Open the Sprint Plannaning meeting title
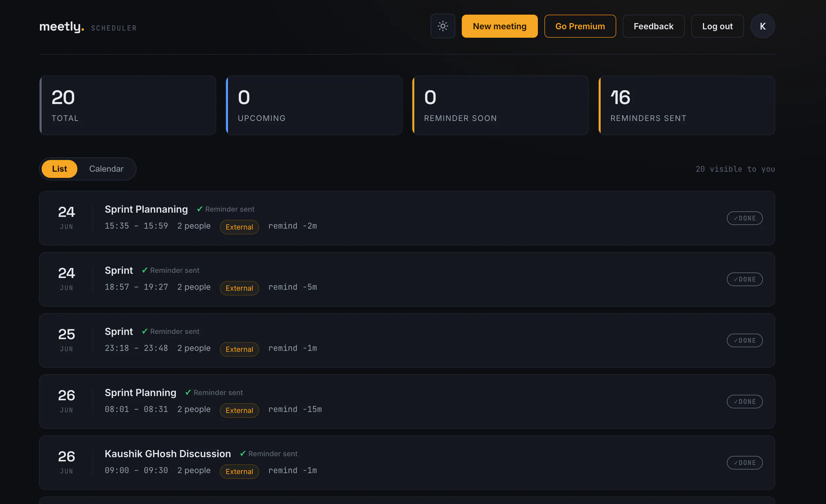Screen dimensions: 826x504 [x=146, y=209]
